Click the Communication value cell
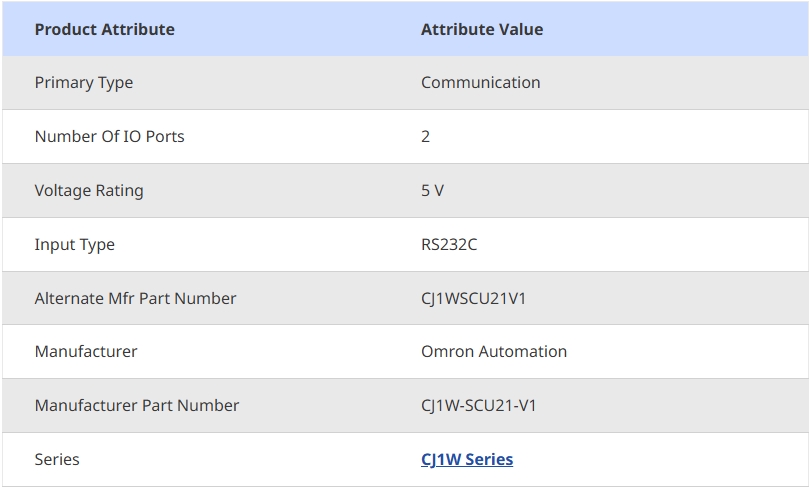Viewport: 809px width, 495px height. pos(481,83)
